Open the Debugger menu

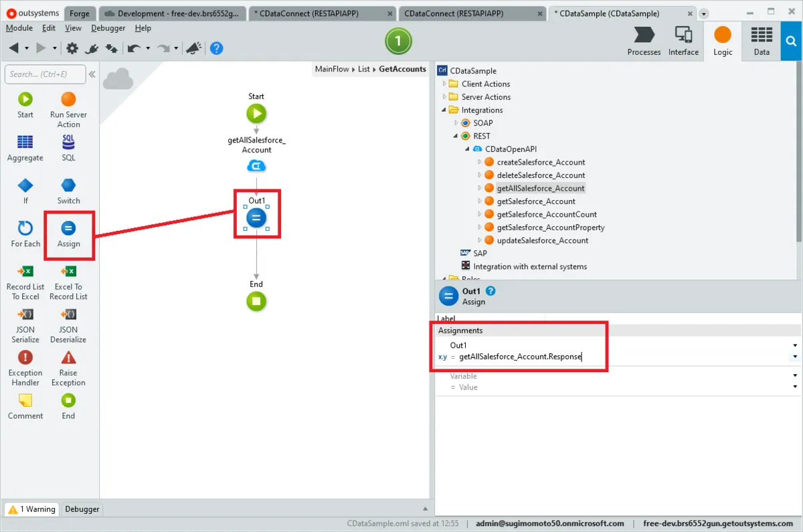(x=107, y=28)
